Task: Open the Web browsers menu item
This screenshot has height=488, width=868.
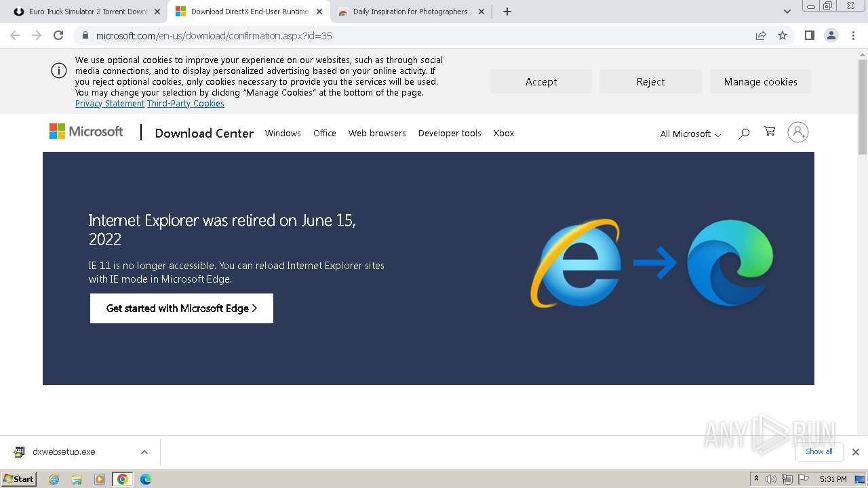Action: [377, 134]
